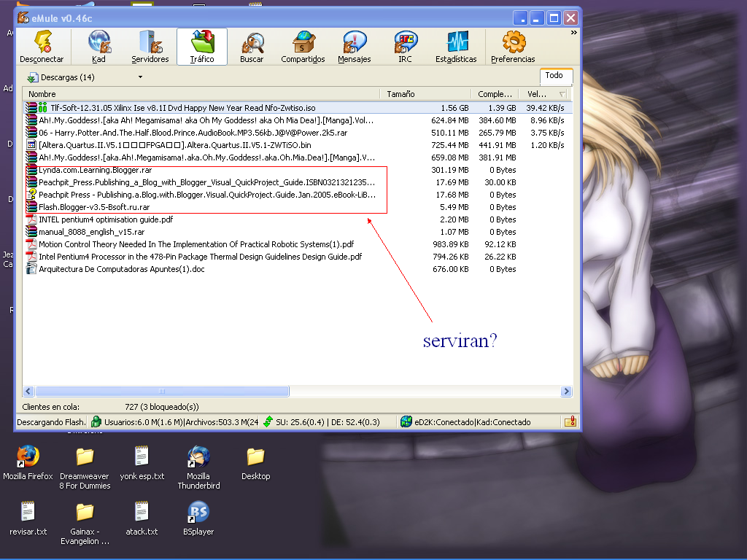Select manual_8088_english_v15.rar download
This screenshot has height=560, width=747.
click(298, 232)
